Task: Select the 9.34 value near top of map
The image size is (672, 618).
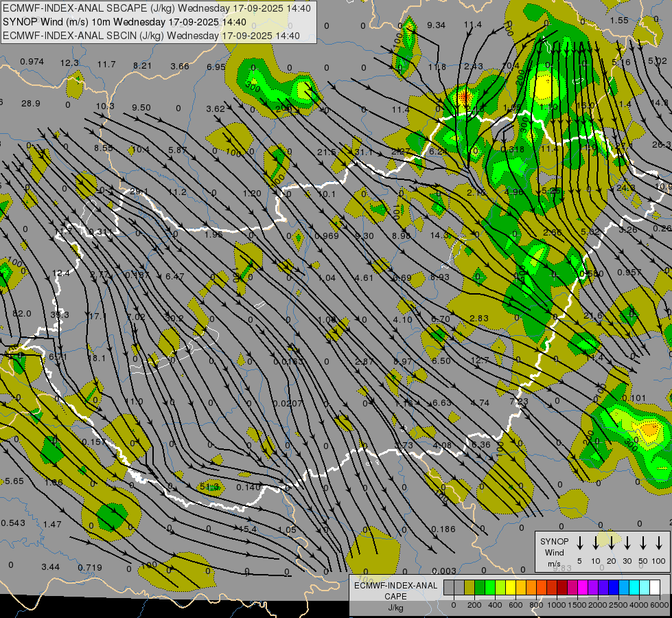Action: coord(437,25)
